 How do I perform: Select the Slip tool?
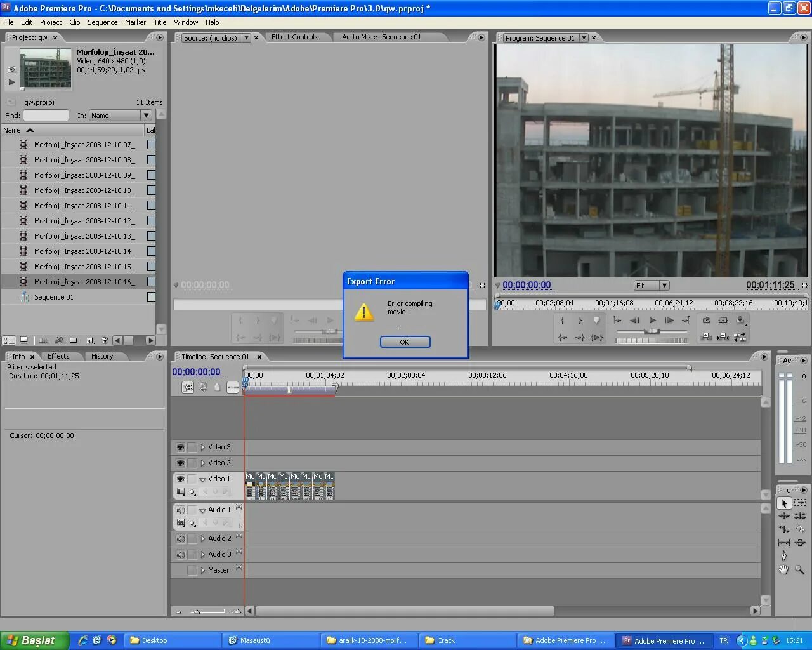(x=784, y=543)
